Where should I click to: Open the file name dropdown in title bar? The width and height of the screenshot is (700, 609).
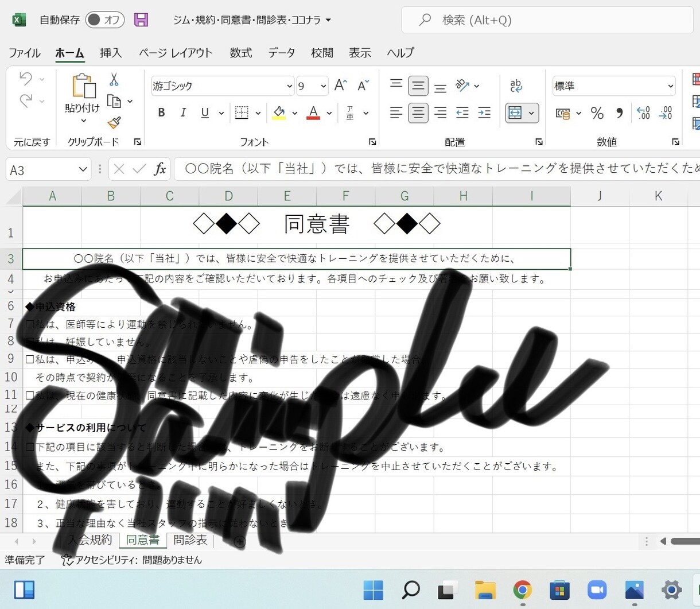click(328, 20)
